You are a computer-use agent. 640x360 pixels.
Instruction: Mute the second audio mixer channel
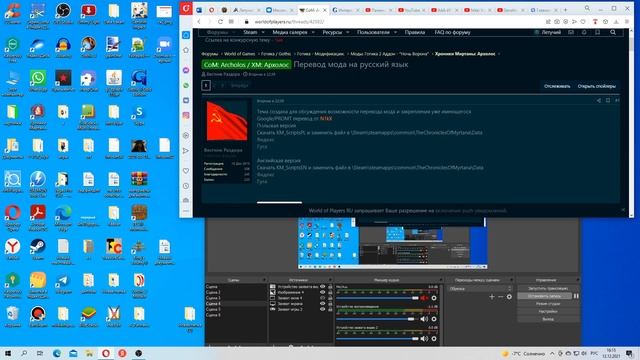pos(424,319)
